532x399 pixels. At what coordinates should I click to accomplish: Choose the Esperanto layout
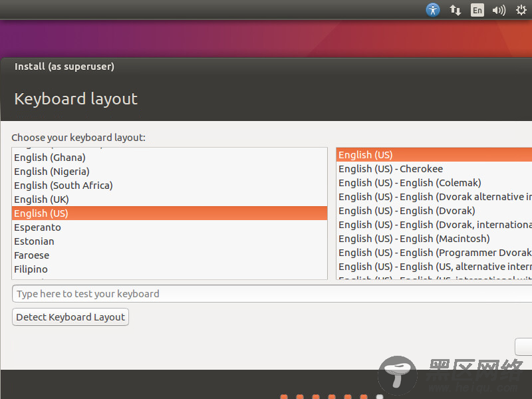[x=170, y=227]
